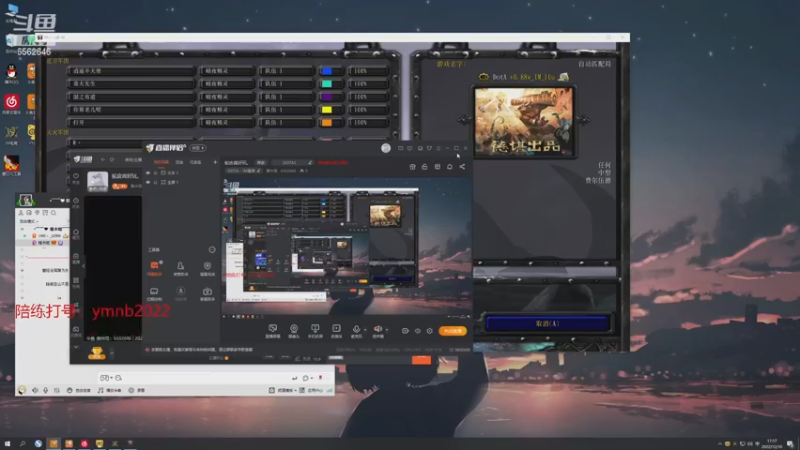This screenshot has width=800, height=450.
Task: Click the back arrow in the streaming app panel
Action: (x=103, y=160)
